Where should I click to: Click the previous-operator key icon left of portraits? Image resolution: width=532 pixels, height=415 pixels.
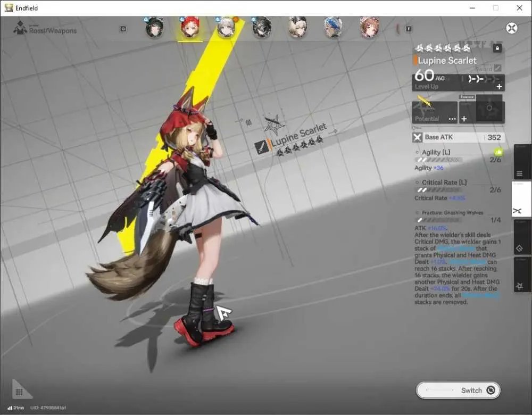[123, 29]
